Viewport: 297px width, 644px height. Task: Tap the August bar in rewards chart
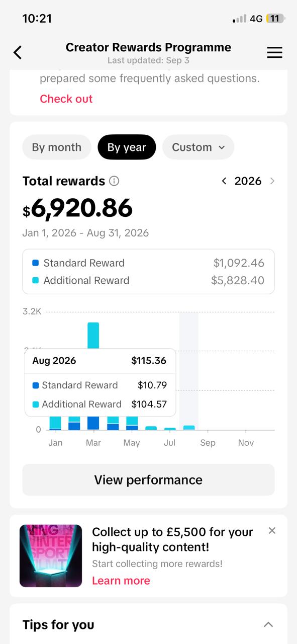189,428
